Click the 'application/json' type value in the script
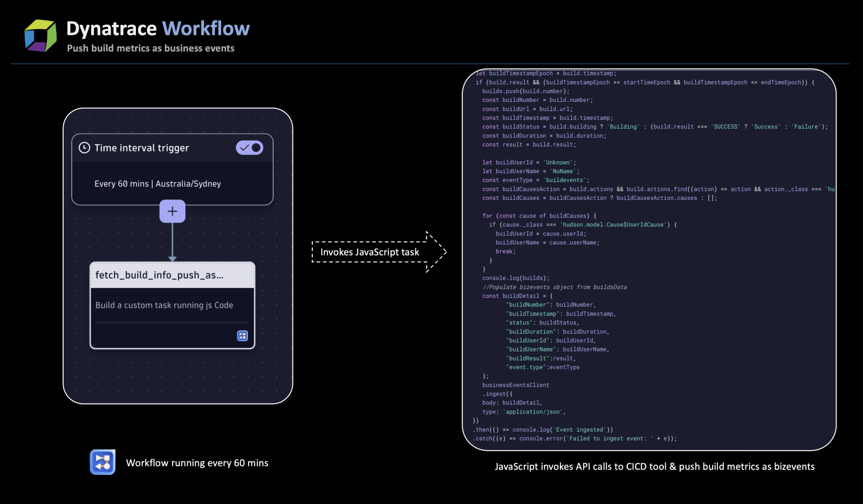The height and width of the screenshot is (504, 863). (533, 411)
